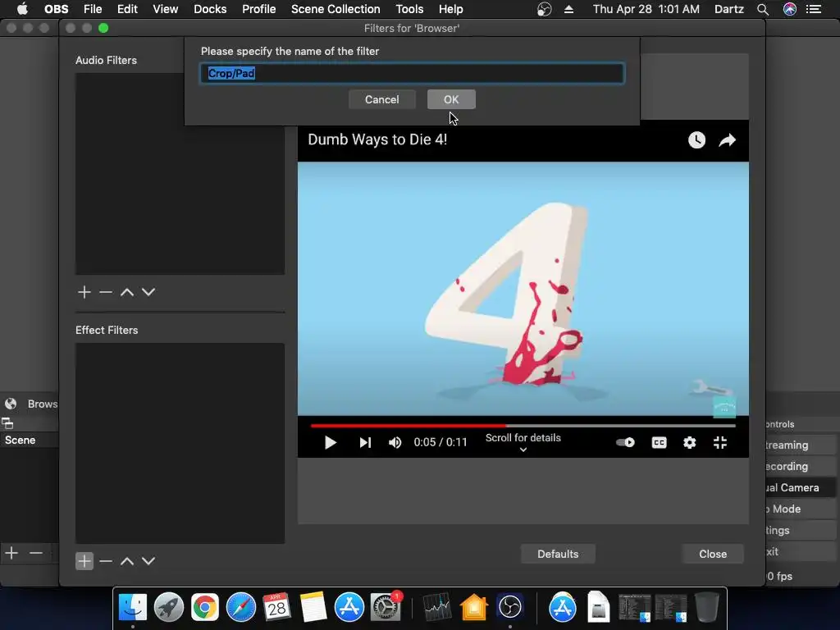This screenshot has width=840, height=630.
Task: Open the OBS application menu
Action: tap(57, 9)
